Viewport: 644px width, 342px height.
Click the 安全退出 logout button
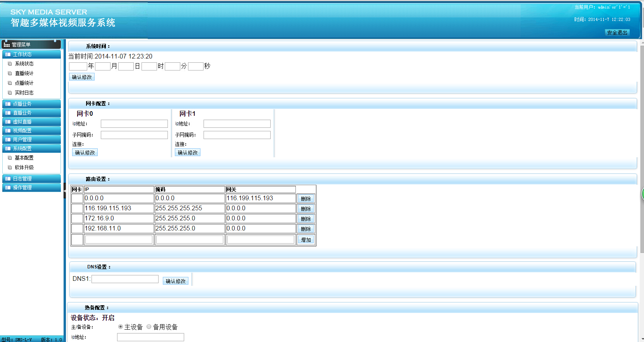(617, 33)
